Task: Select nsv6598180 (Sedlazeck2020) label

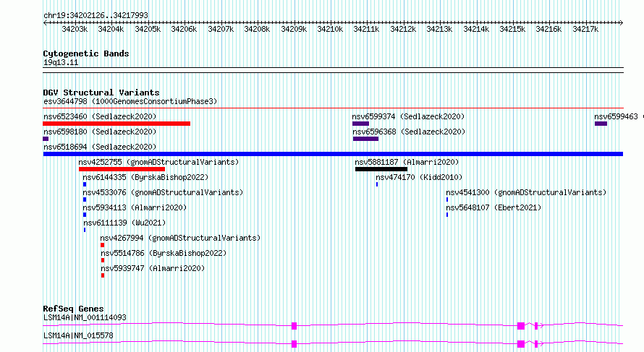Action: [100, 132]
